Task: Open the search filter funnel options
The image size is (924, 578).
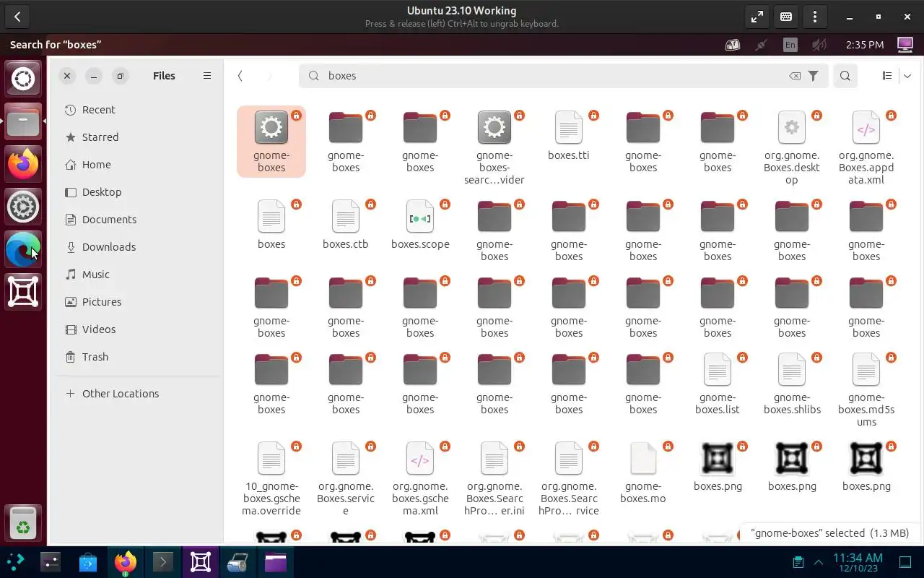Action: (x=814, y=76)
